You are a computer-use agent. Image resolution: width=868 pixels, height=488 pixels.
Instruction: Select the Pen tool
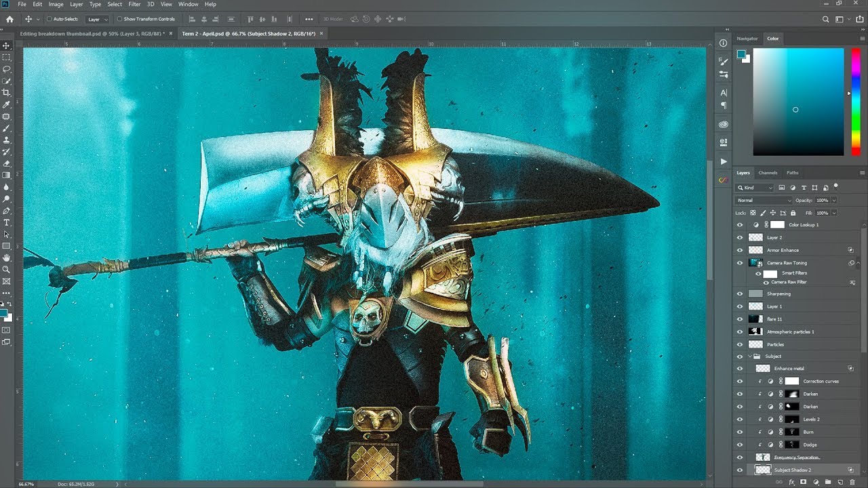[7, 211]
